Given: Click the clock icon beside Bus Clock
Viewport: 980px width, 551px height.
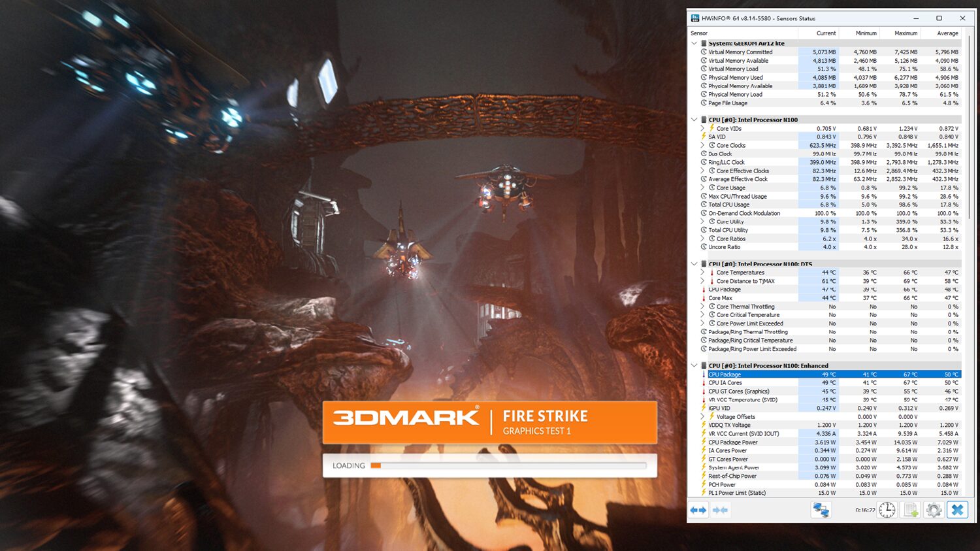Looking at the screenshot, I should tap(704, 154).
